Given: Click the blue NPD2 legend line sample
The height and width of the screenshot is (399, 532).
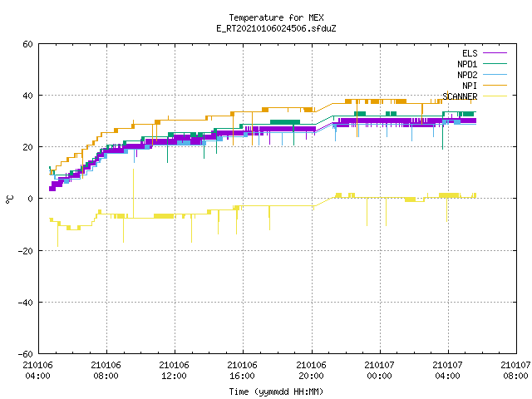Looking at the screenshot, I should 495,75.
